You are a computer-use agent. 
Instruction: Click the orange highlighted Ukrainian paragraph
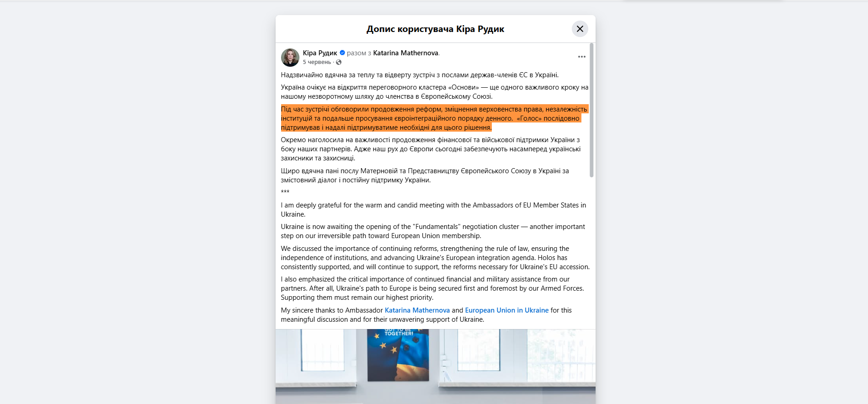point(434,118)
